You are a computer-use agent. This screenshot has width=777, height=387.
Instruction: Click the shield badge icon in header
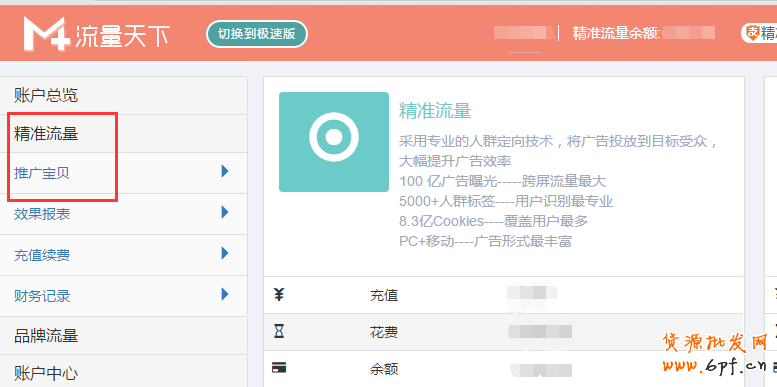[753, 33]
